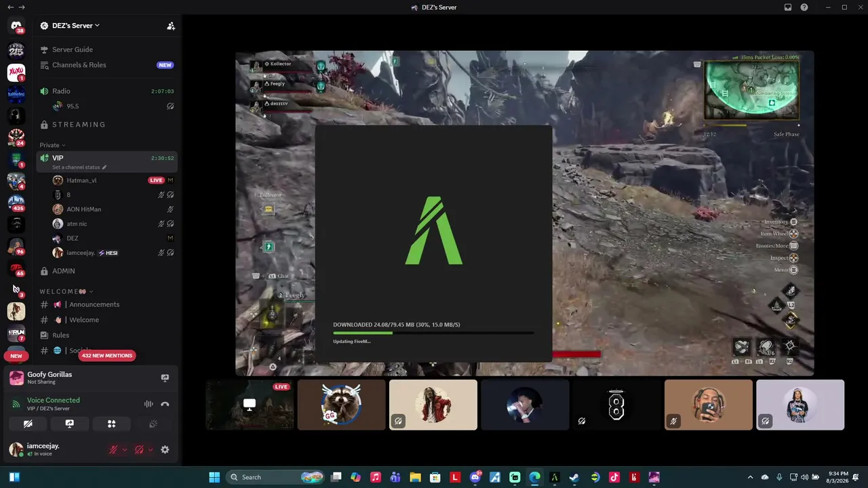This screenshot has width=868, height=488.
Task: Open your iamceejay. user profile panel
Action: click(x=56, y=449)
